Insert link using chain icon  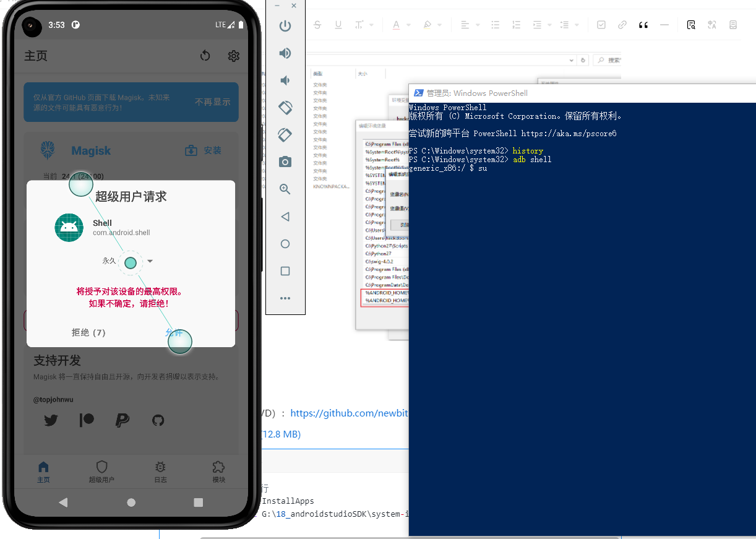pos(622,25)
